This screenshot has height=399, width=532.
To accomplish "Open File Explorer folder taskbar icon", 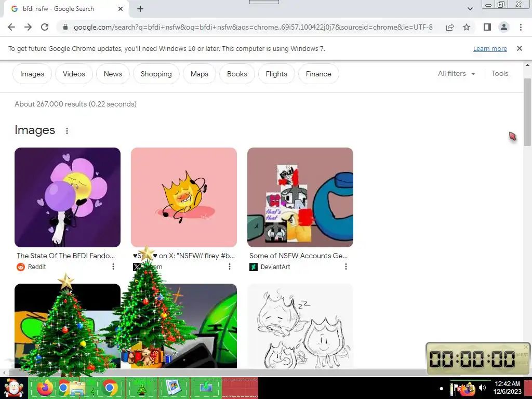I will coord(77,389).
